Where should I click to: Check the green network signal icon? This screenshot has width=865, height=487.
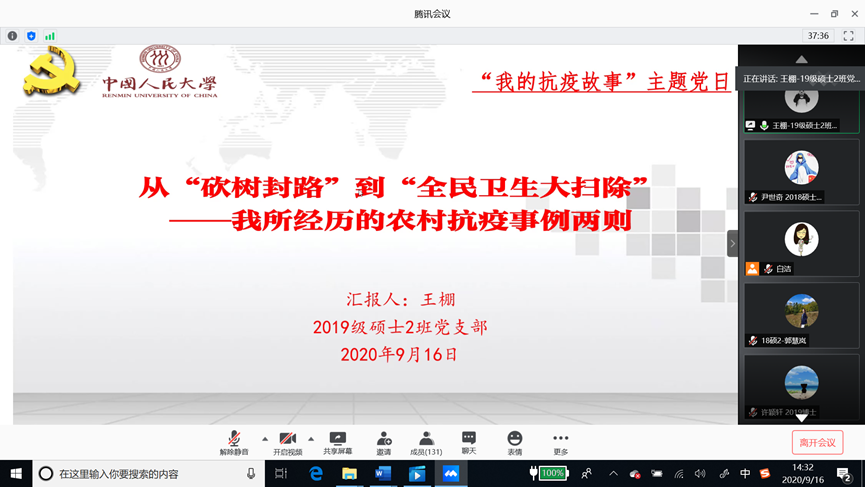pyautogui.click(x=49, y=36)
